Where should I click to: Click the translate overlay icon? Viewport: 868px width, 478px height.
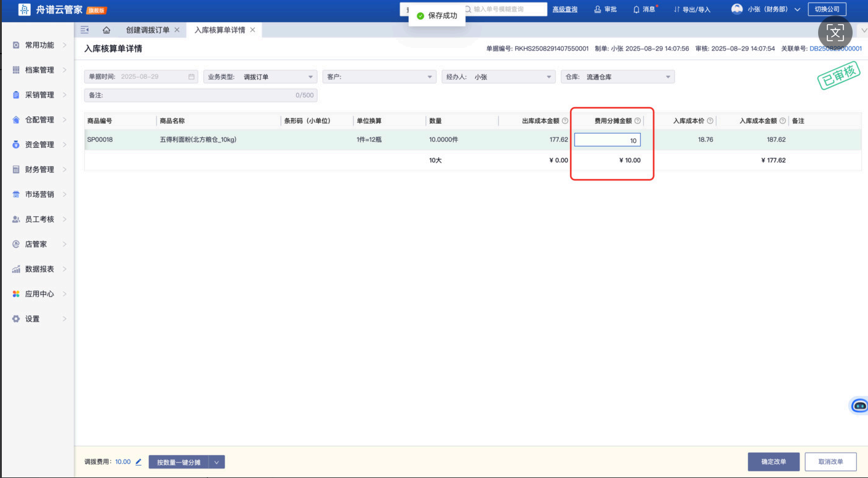point(835,32)
